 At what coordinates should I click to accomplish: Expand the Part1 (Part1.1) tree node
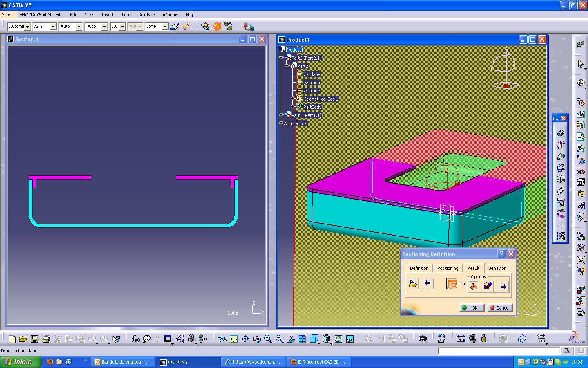pyautogui.click(x=281, y=115)
